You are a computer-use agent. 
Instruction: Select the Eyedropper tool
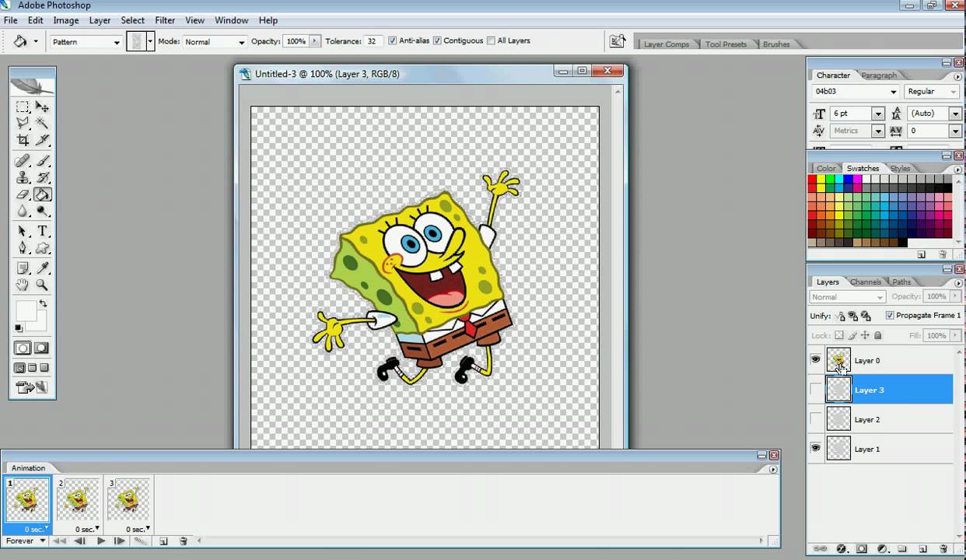(43, 268)
